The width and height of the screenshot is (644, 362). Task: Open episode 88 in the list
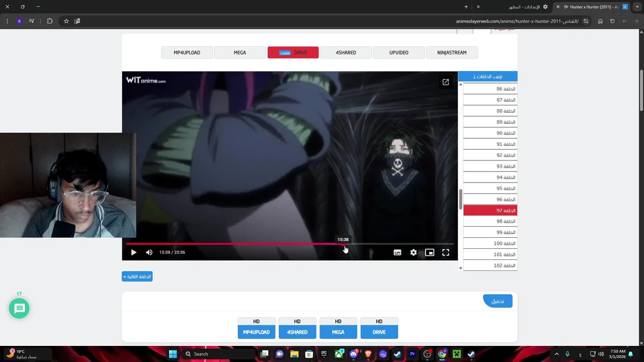point(490,111)
